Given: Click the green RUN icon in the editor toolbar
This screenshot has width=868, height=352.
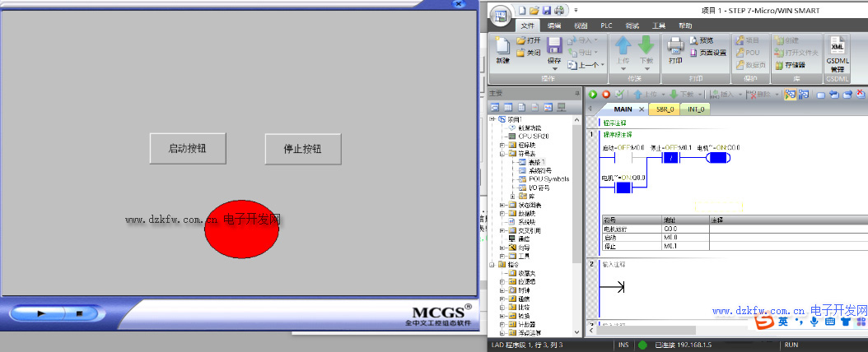Looking at the screenshot, I should (593, 95).
